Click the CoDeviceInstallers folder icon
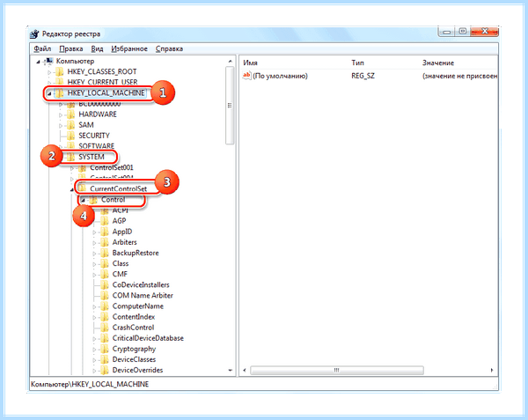Viewport: 528px width, 420px height. 105,285
